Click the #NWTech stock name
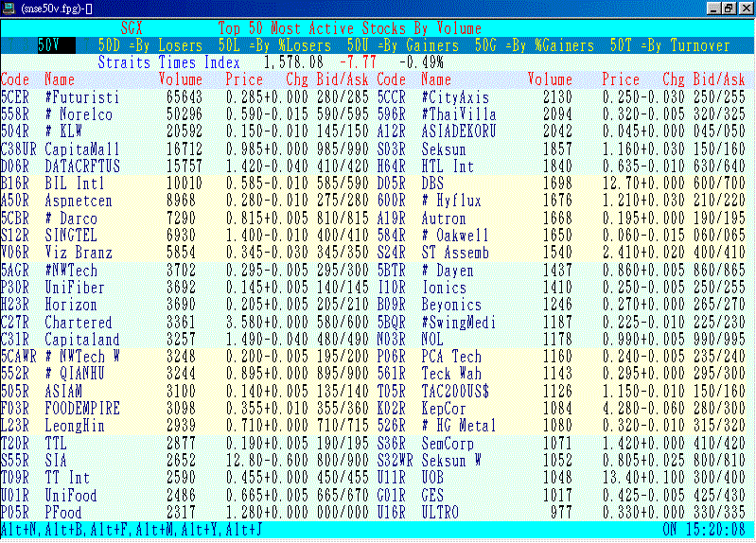This screenshot has height=543, width=756. coord(71,271)
